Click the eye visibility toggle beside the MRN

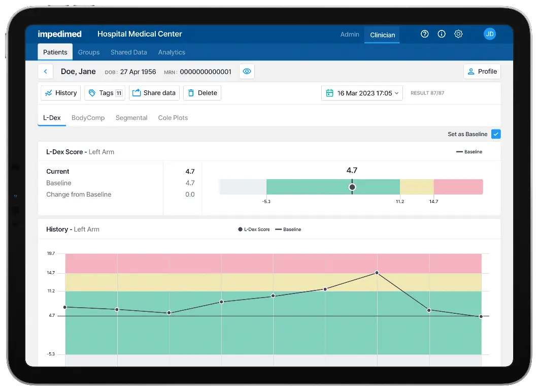tap(247, 72)
